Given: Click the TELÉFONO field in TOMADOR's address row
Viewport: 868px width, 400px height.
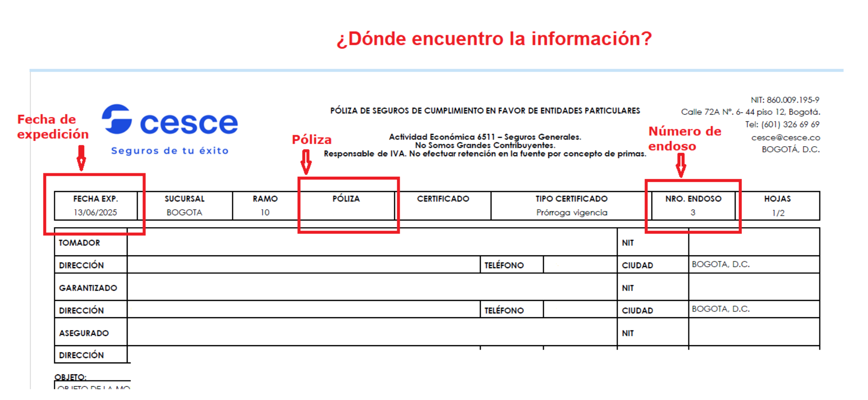Looking at the screenshot, I should 580,265.
